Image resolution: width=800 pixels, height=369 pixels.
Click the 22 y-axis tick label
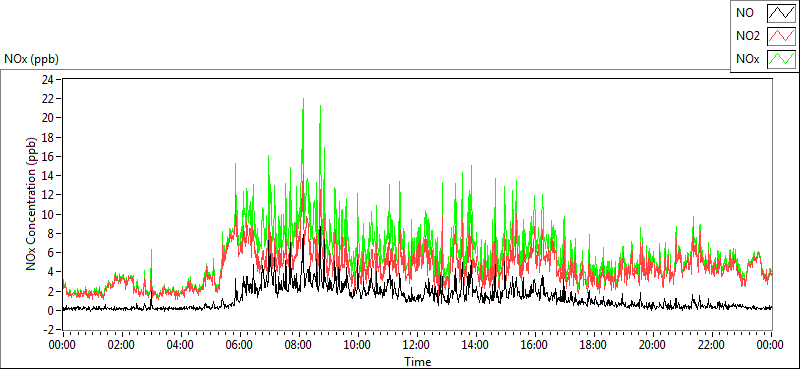coord(47,99)
